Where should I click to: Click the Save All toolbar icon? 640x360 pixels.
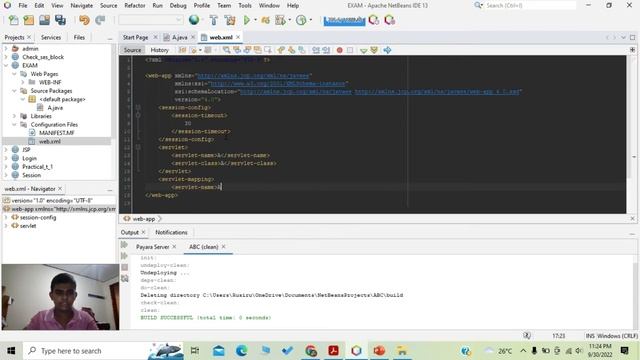click(60, 20)
